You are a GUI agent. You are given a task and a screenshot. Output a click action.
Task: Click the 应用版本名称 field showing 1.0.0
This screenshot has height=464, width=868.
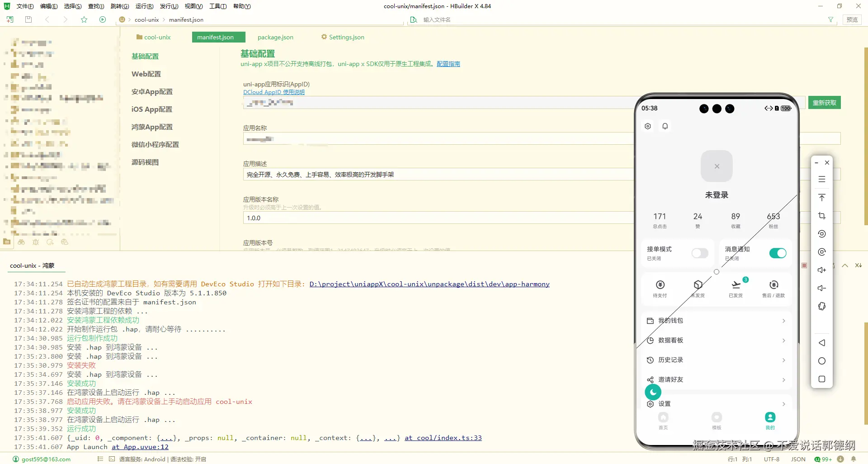(438, 218)
